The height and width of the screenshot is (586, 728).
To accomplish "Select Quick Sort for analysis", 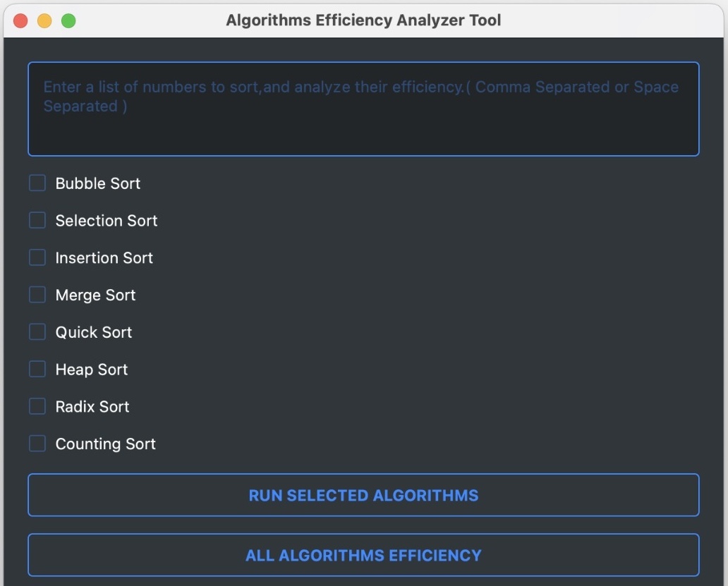I will coord(37,331).
